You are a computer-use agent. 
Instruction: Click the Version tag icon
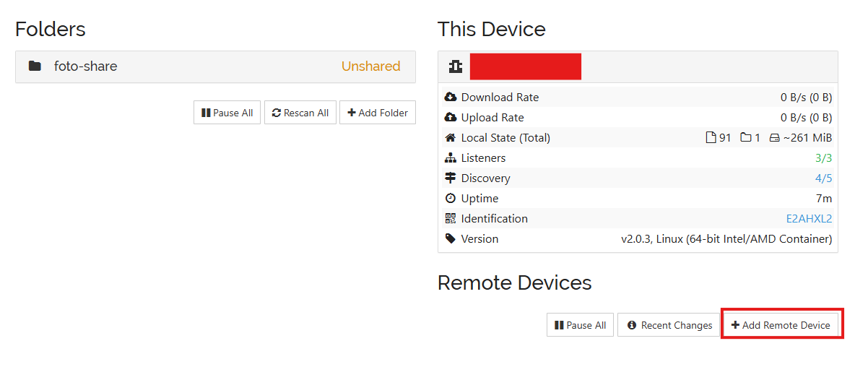point(451,239)
